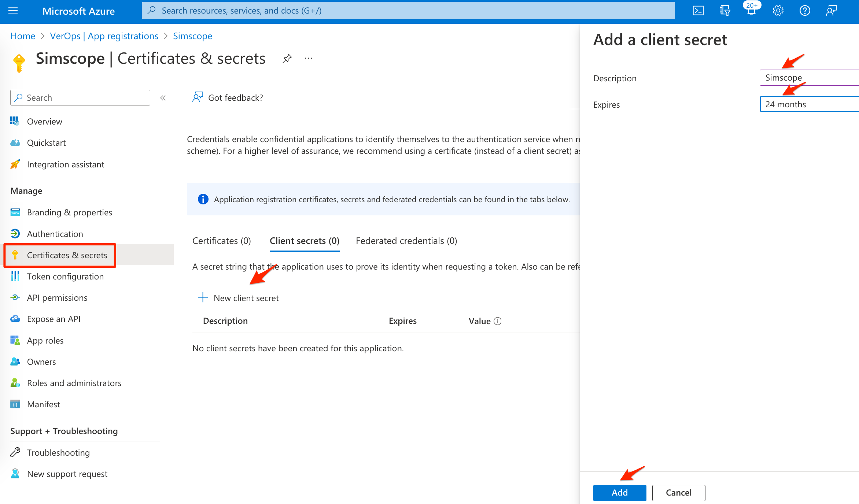Select the Certificates tab

[221, 241]
